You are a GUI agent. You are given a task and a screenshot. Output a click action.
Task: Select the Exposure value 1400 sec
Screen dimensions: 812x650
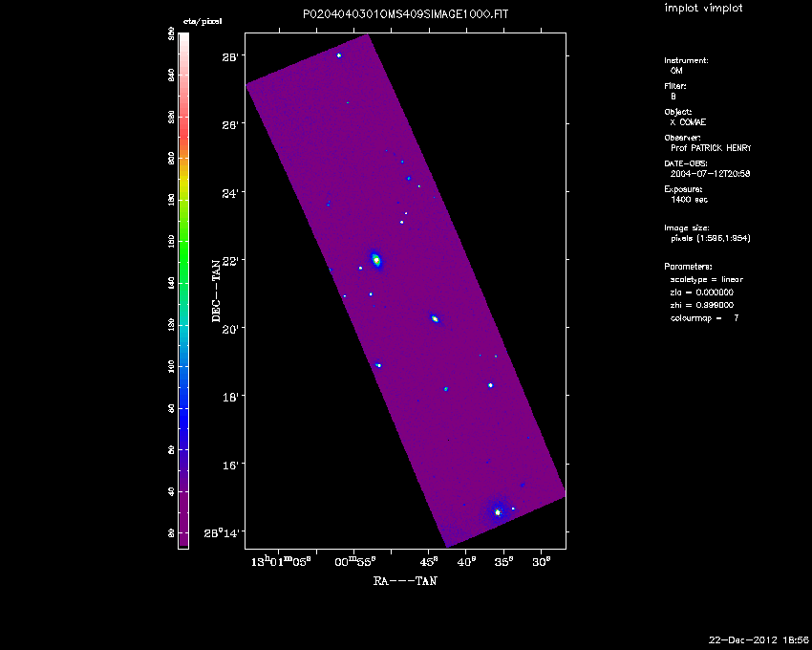690,200
